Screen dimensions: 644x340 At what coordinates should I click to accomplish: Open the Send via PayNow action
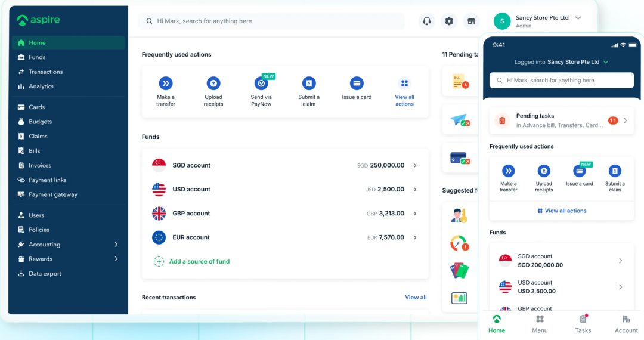click(261, 84)
